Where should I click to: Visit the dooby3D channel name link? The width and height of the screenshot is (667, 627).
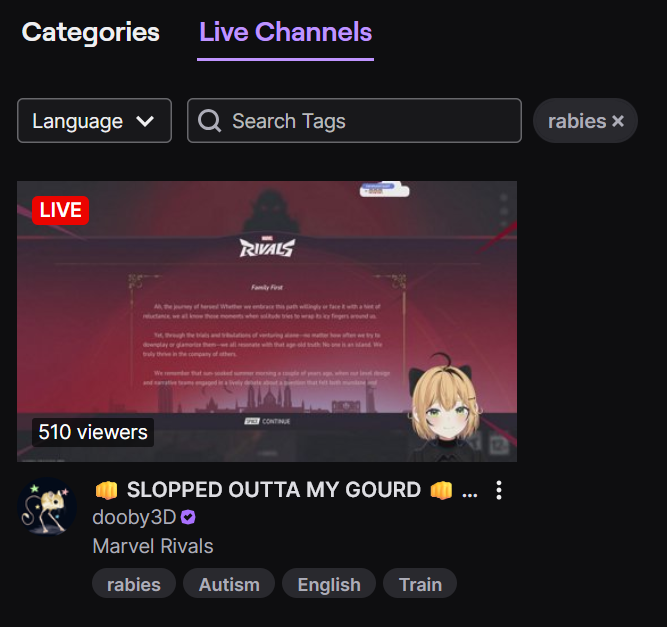pos(134,517)
